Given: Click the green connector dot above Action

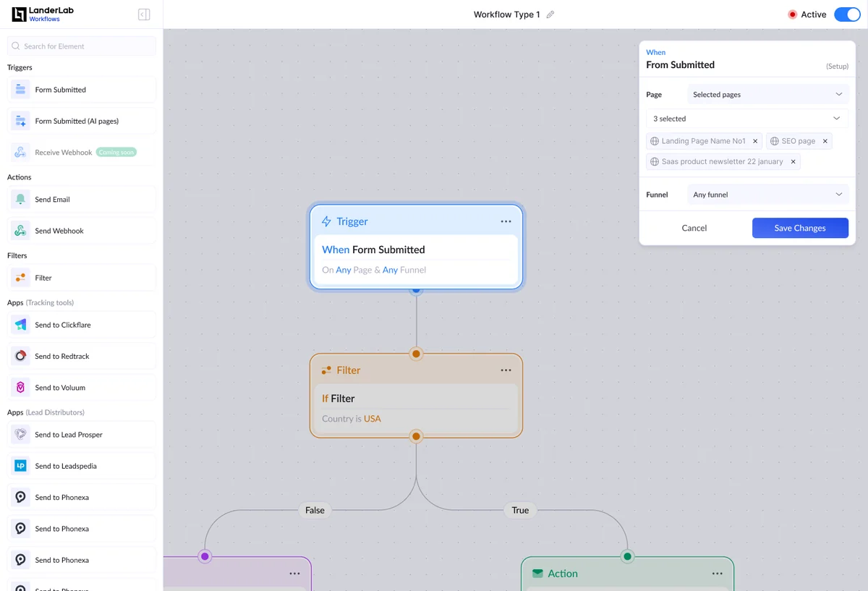Looking at the screenshot, I should click(627, 556).
